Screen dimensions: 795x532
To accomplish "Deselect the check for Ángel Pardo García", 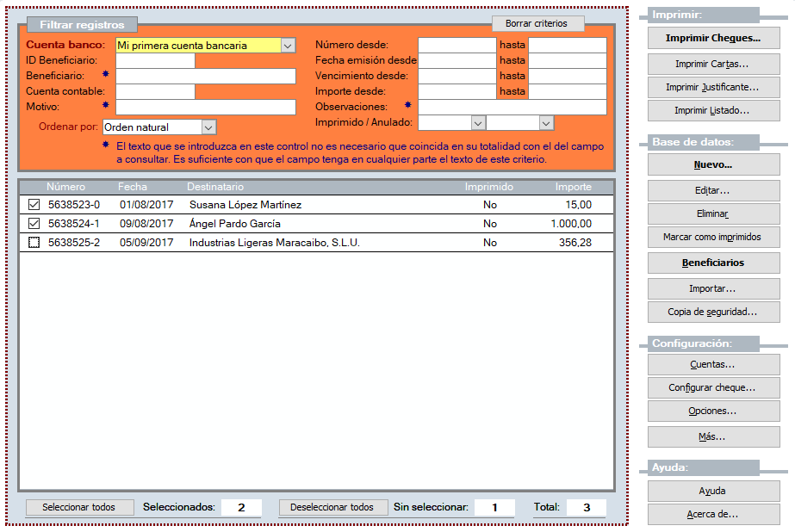I will [32, 223].
